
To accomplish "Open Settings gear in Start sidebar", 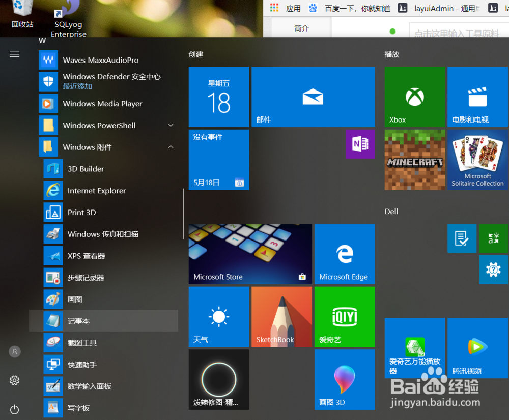I will 15,380.
